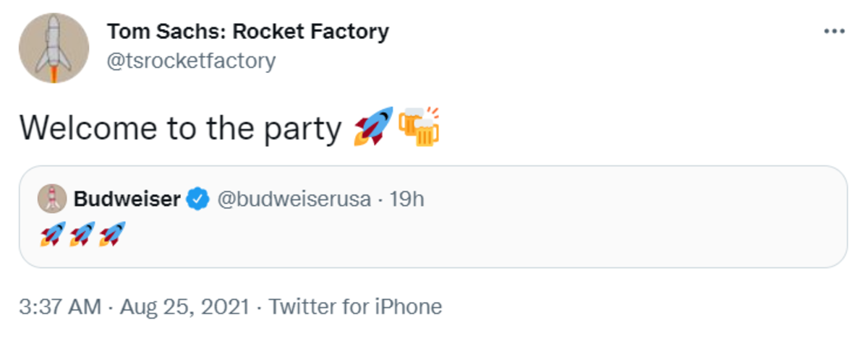Go to the @budweiserusa handle
The width and height of the screenshot is (868, 341).
pos(294,199)
